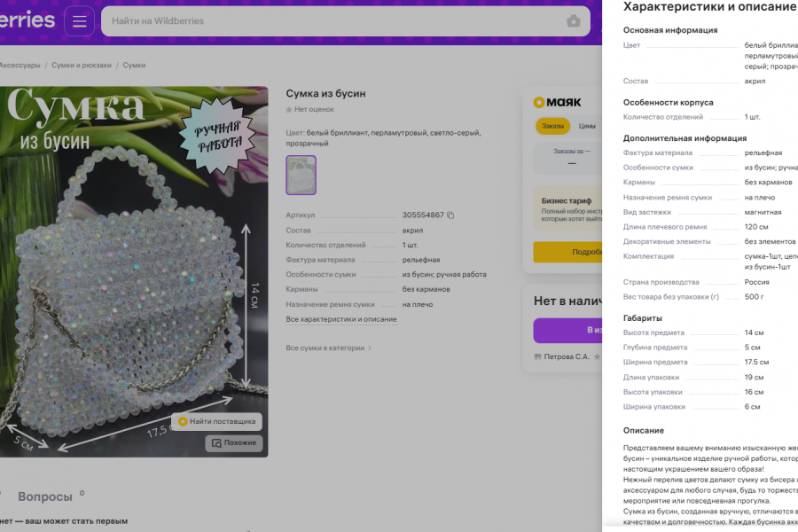Click the магнитная clasp value
Screen dimensions: 798x532
point(763,212)
